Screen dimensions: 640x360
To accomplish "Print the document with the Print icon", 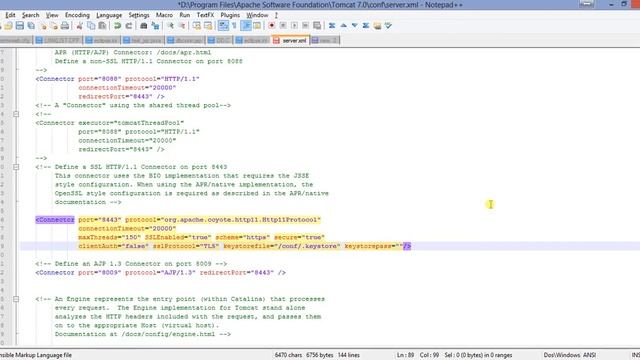I will pos(65,26).
